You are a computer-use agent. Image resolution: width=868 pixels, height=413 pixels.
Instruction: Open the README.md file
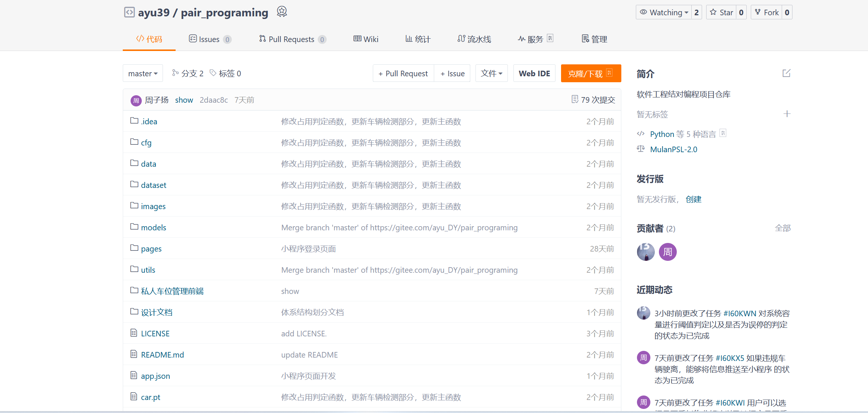162,355
